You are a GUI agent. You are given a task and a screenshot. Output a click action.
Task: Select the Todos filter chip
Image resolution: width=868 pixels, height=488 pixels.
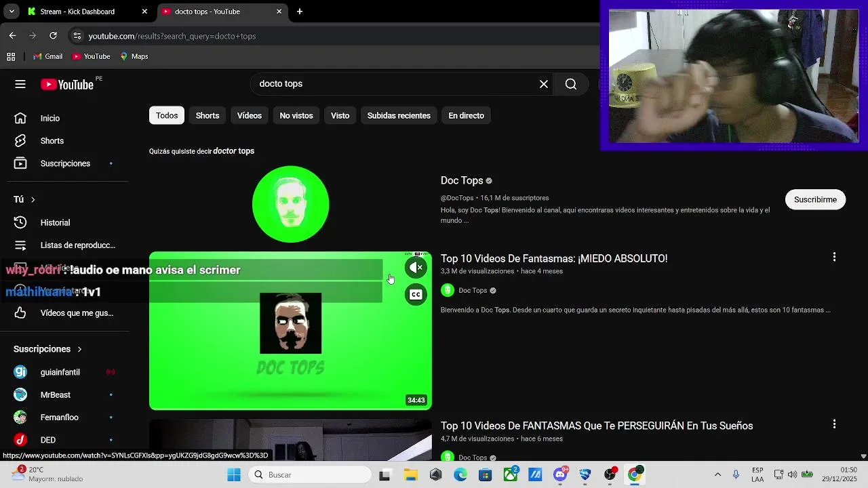point(167,116)
